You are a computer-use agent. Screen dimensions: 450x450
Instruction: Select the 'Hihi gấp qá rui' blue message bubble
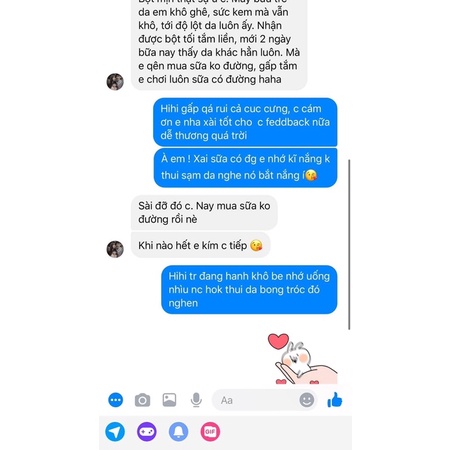(x=245, y=122)
